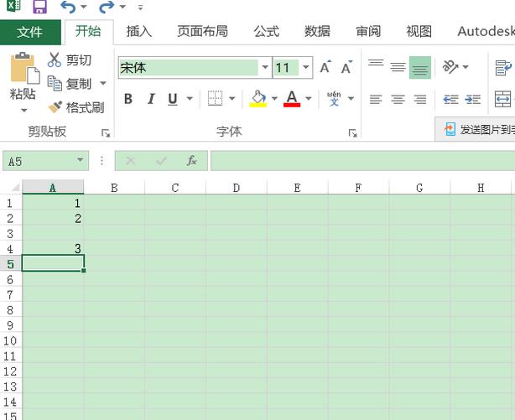
Task: Open the 文件 menu
Action: click(30, 32)
